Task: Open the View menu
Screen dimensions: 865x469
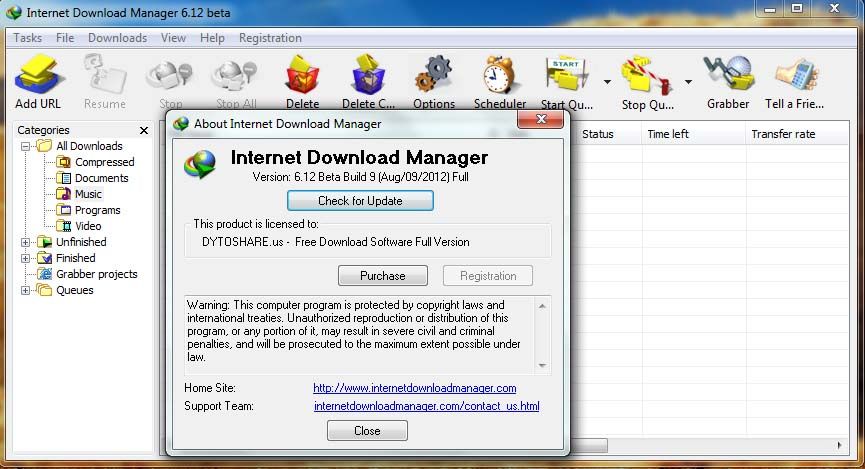Action: (173, 38)
